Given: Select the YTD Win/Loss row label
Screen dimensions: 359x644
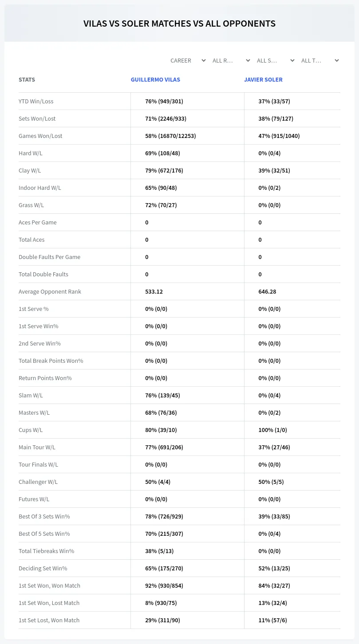Looking at the screenshot, I should (x=36, y=102).
